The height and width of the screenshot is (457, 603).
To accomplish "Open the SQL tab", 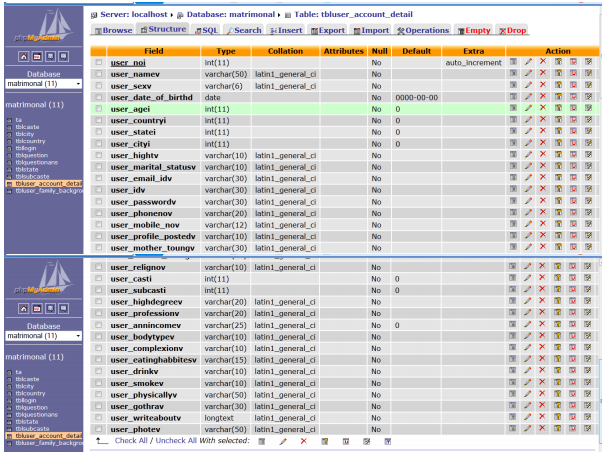I will [207, 30].
